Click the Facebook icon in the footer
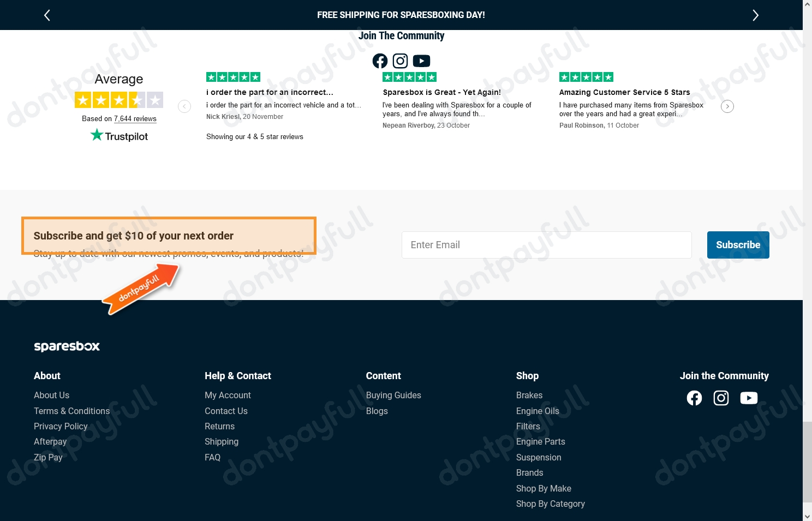812x521 pixels. [694, 398]
